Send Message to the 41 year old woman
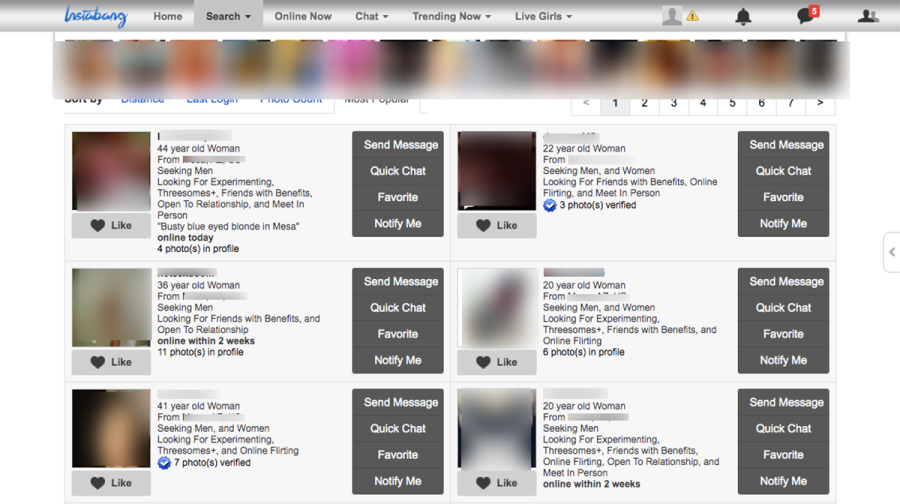 click(x=398, y=402)
